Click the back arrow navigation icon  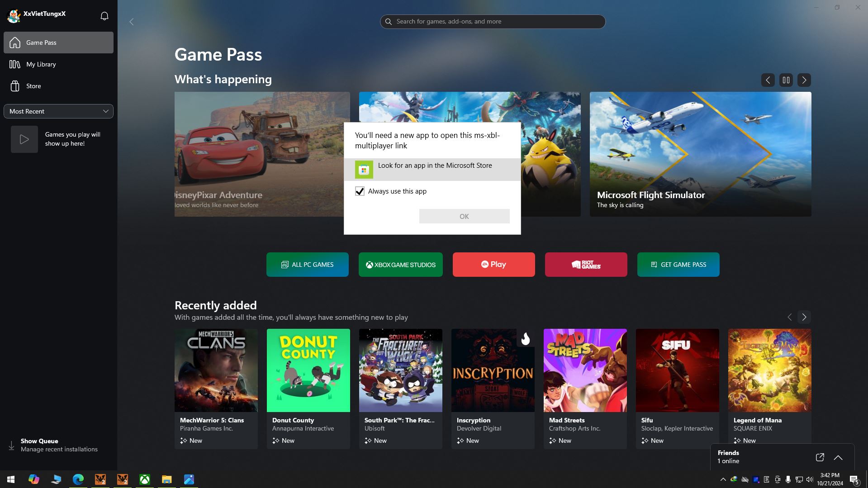click(x=132, y=22)
